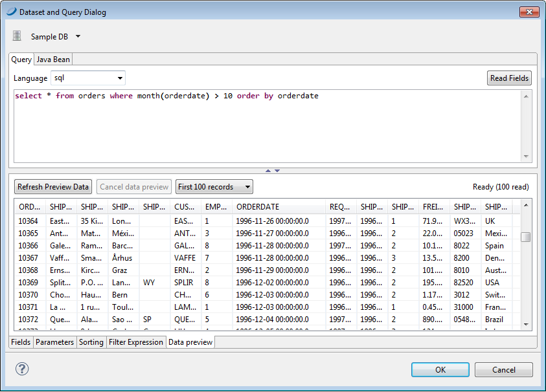Confirm with the OK button
This screenshot has width=546, height=392.
point(440,369)
